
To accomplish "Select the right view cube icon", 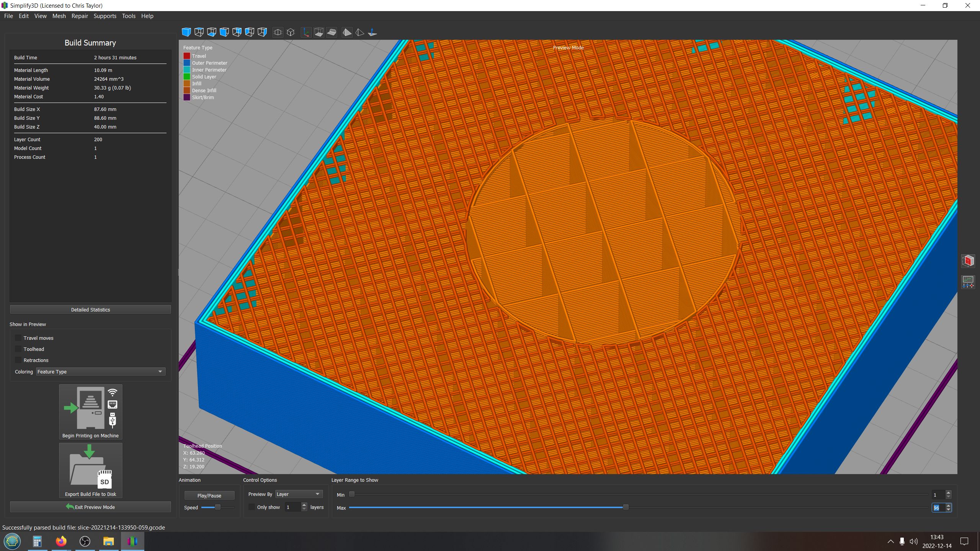I will 262,32.
